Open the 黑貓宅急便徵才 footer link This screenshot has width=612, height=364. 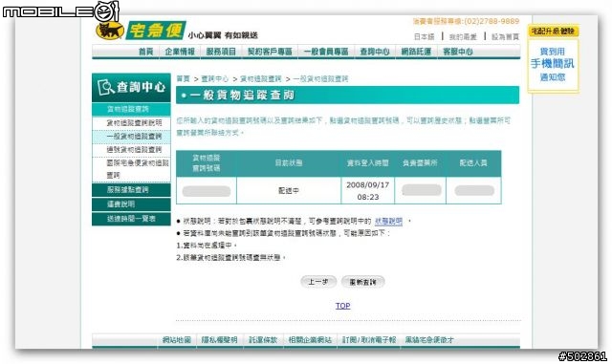[x=429, y=340]
